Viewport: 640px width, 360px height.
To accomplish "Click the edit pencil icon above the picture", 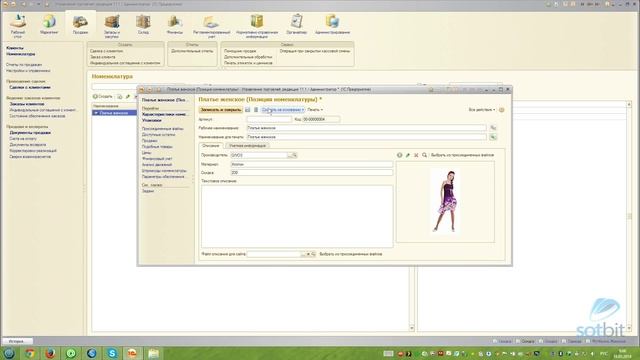I will click(408, 155).
